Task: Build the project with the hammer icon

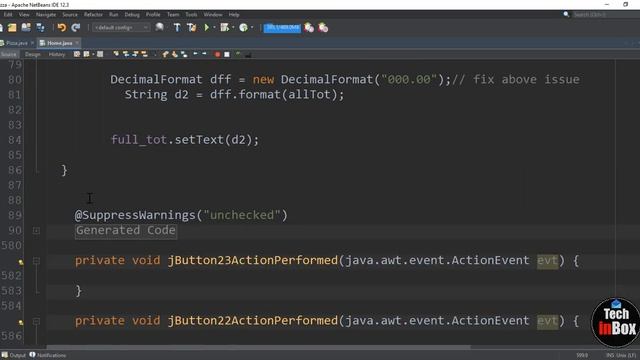Action: click(x=177, y=28)
